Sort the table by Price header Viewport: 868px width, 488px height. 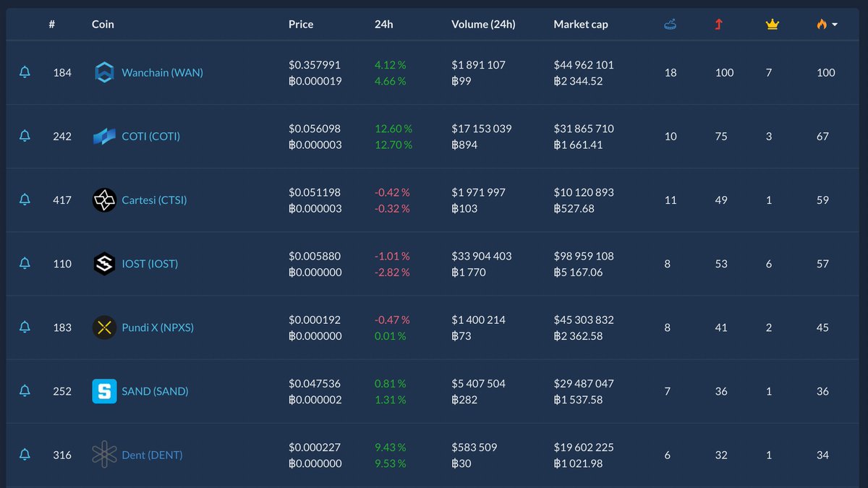[301, 24]
